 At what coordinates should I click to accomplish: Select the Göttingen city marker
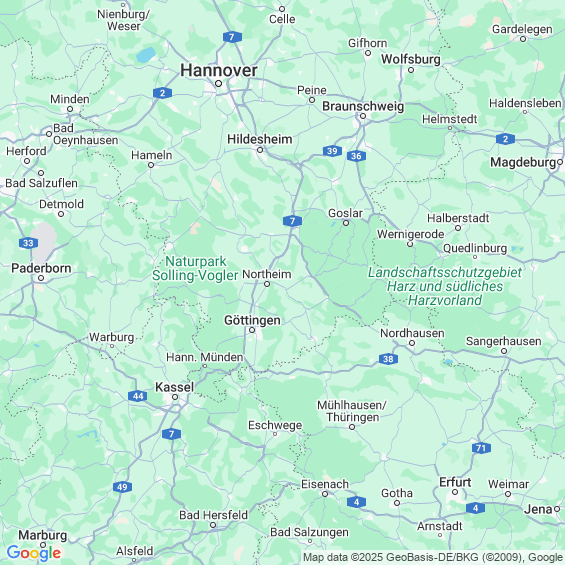pos(252,330)
